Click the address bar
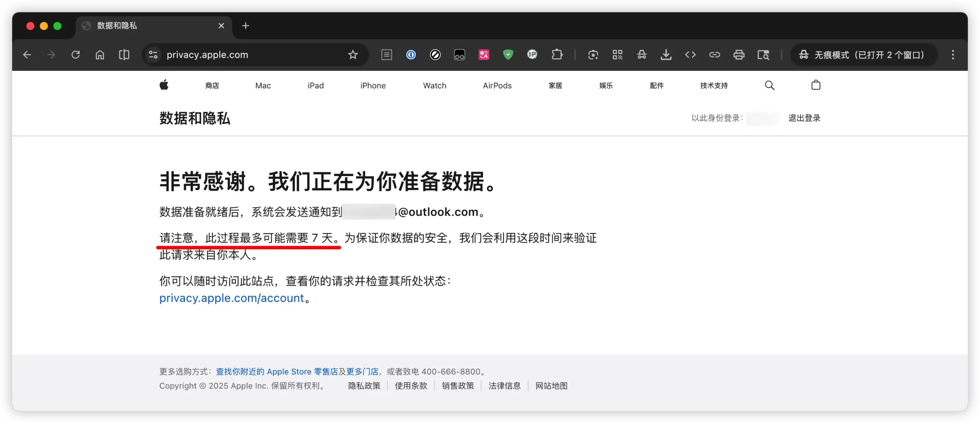Screen dimensions: 980x423 253,55
